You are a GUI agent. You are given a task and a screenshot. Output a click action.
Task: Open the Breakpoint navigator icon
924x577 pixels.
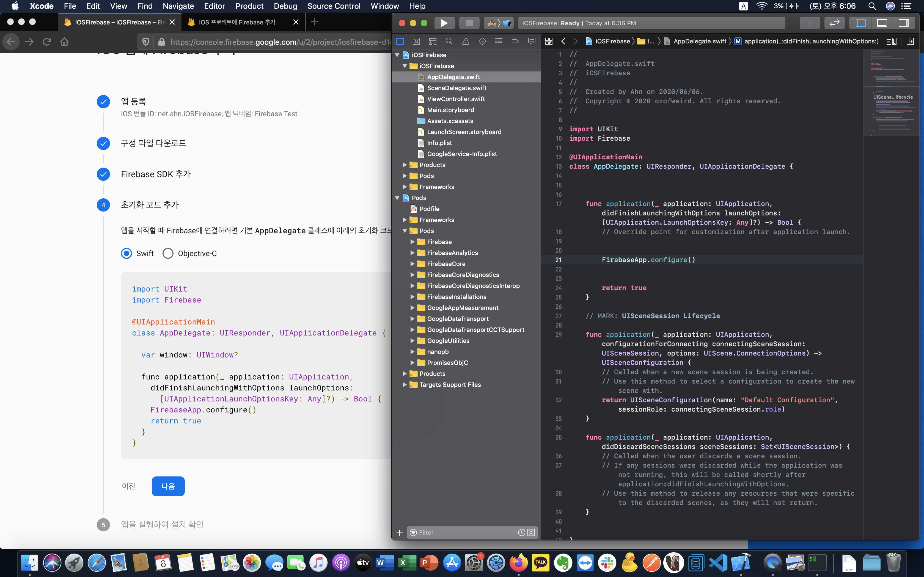515,41
